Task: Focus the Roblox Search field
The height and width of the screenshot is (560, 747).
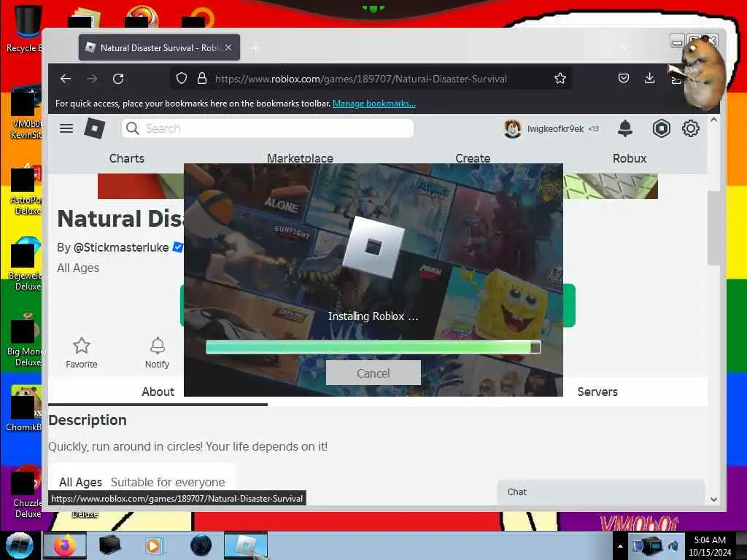Action: tap(267, 128)
